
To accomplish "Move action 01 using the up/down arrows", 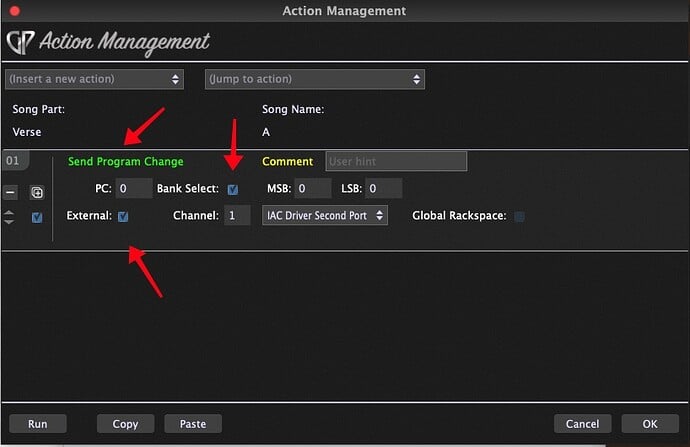I will (x=9, y=217).
